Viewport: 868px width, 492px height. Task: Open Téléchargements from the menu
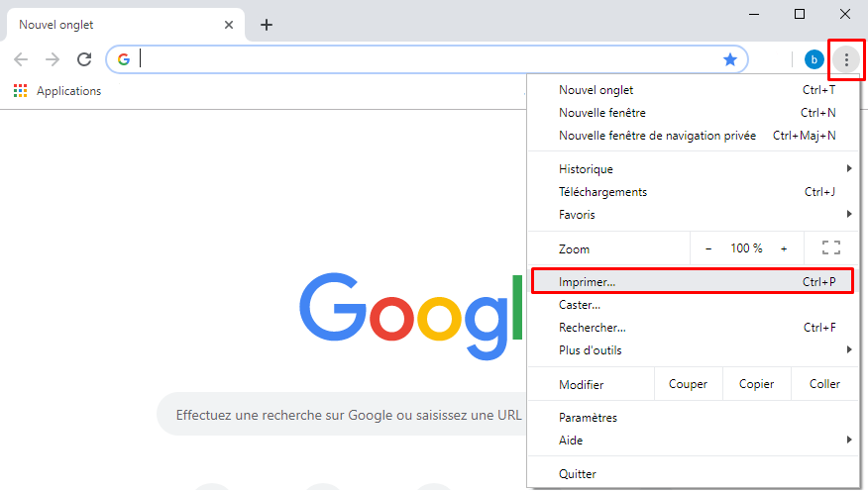(693, 192)
